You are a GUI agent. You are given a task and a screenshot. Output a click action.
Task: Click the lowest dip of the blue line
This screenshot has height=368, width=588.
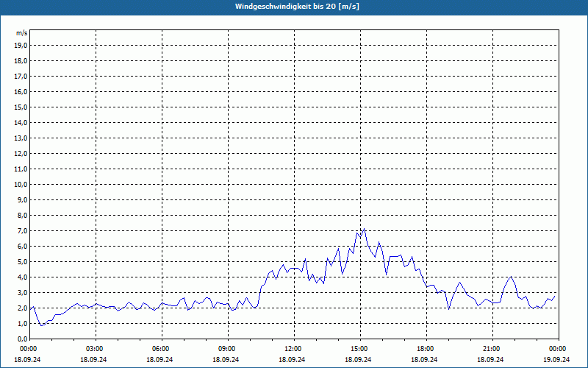point(42,325)
